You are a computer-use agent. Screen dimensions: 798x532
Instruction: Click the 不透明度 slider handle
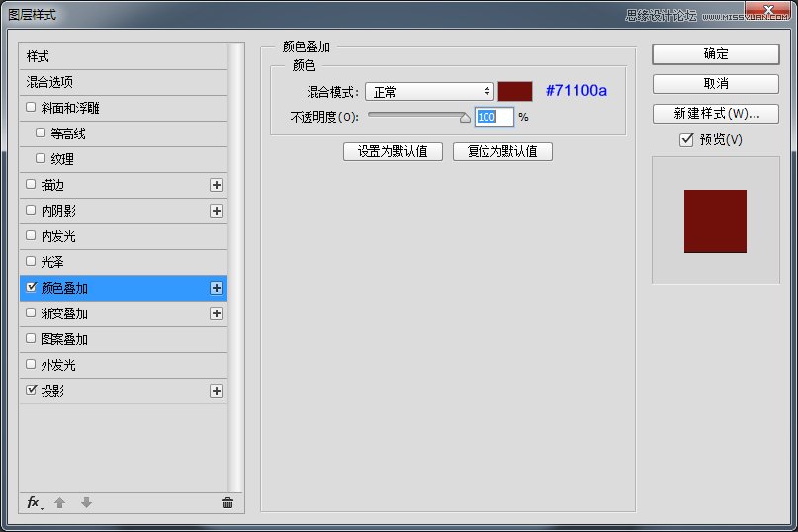click(465, 118)
